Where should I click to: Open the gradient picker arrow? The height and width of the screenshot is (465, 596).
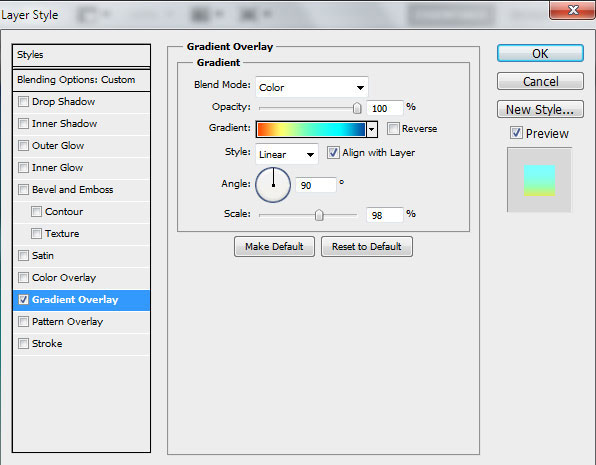click(x=372, y=129)
